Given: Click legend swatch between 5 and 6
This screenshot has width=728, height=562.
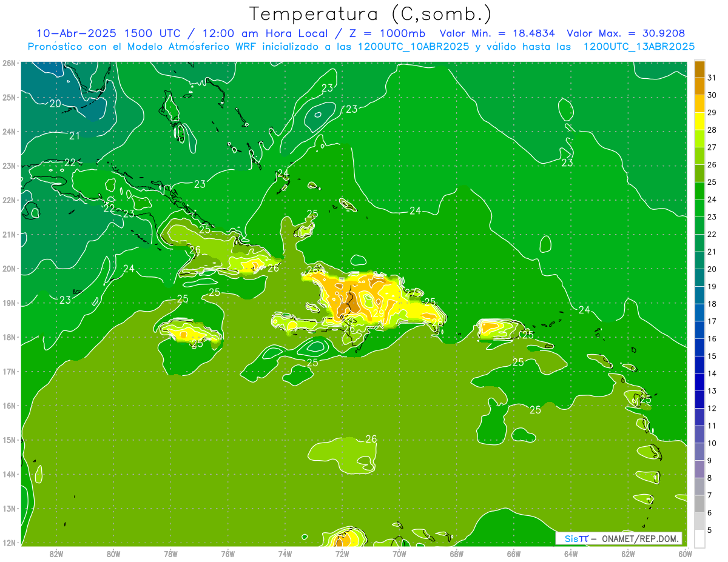Looking at the screenshot, I should click(700, 521).
